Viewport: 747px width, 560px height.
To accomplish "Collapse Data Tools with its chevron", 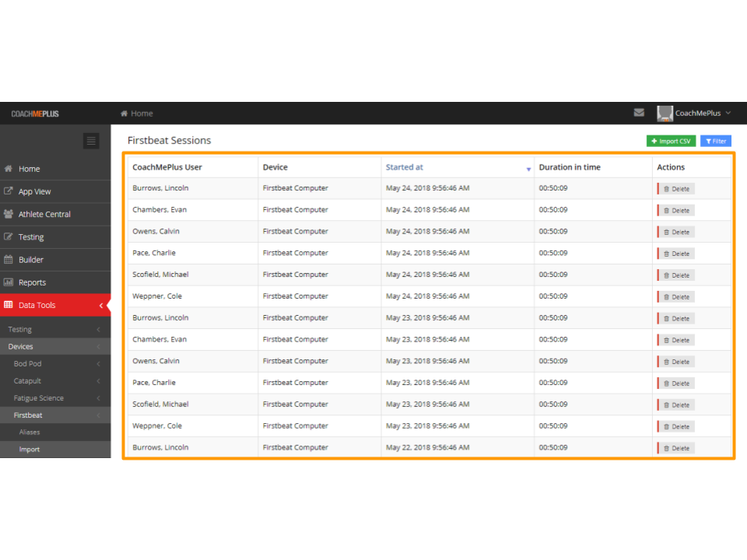I will coord(101,305).
